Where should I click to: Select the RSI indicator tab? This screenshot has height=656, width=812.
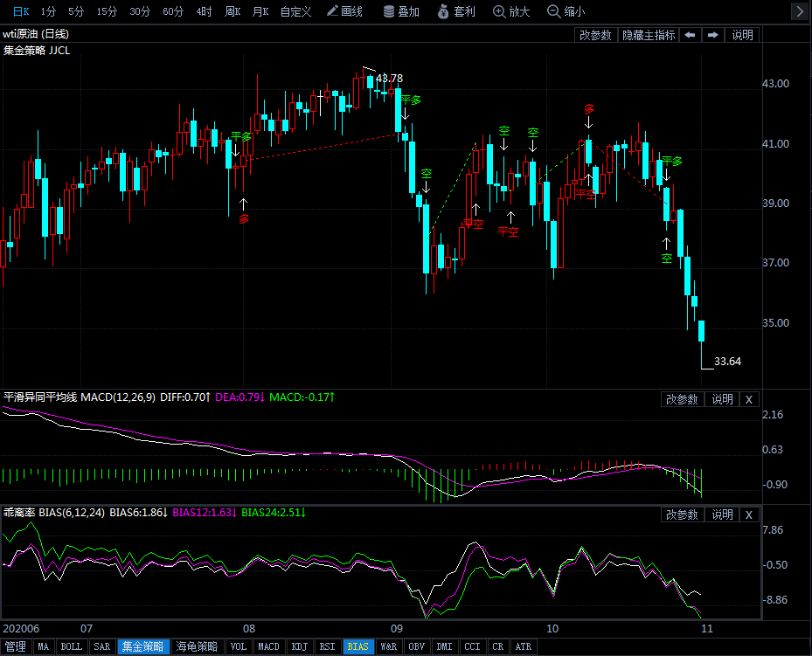tap(327, 646)
